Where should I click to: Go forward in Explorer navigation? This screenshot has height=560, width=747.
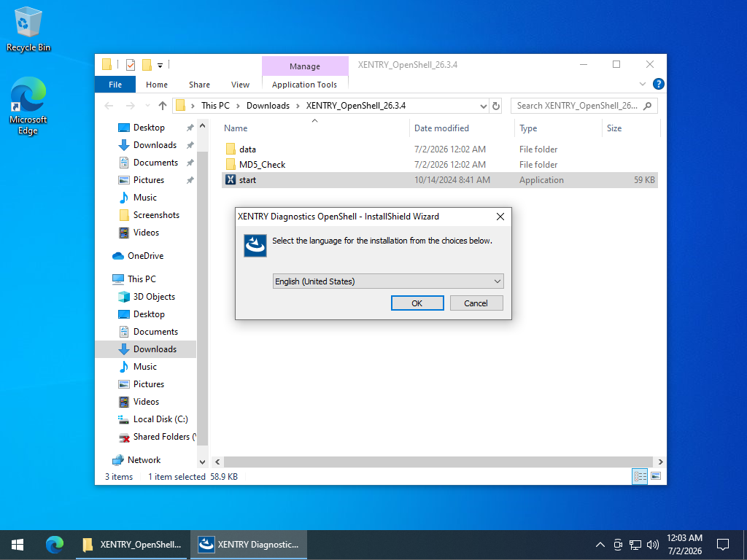tap(130, 106)
